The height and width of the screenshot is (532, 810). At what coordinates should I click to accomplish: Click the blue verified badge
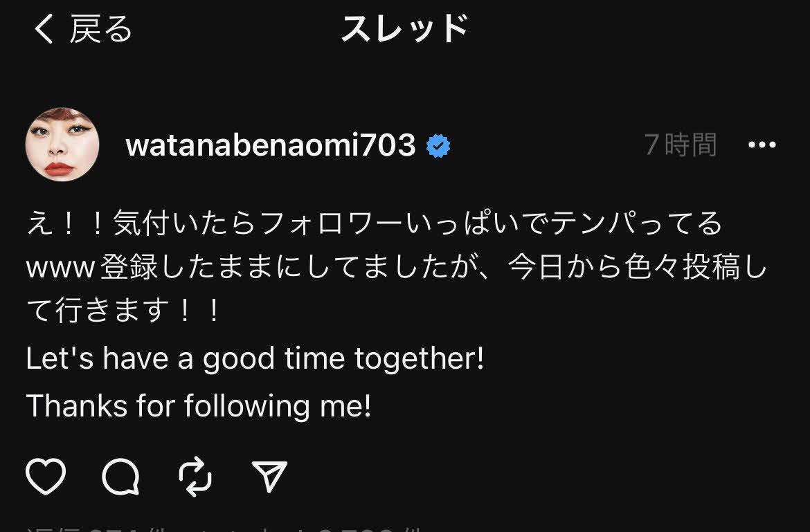tap(438, 146)
